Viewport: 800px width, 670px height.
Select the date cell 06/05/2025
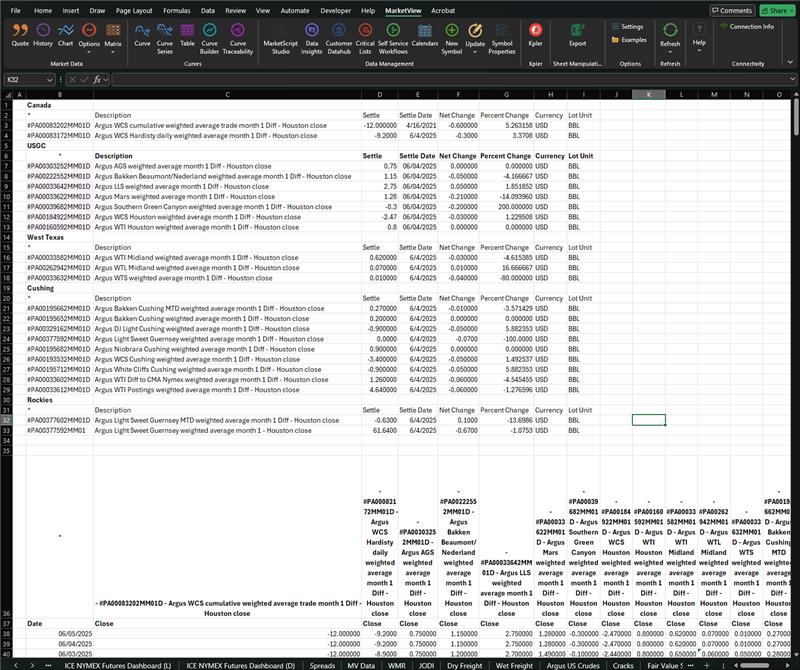(x=59, y=634)
